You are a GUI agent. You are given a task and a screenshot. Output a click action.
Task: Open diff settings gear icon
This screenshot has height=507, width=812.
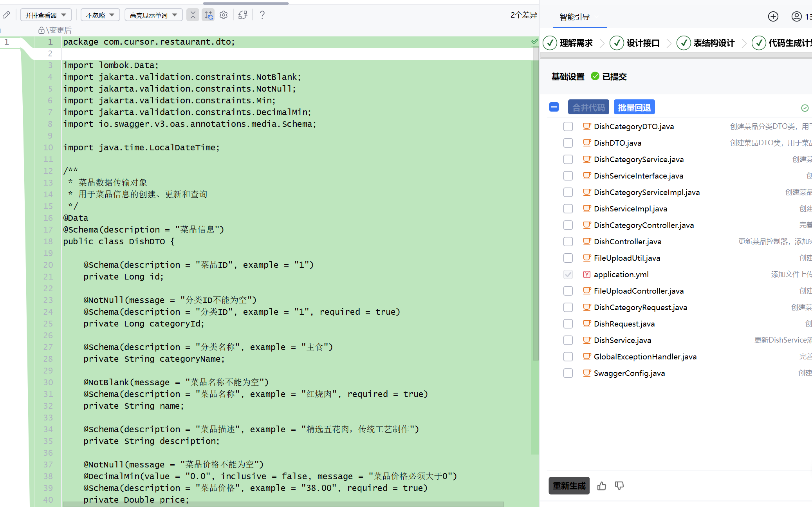click(x=224, y=15)
